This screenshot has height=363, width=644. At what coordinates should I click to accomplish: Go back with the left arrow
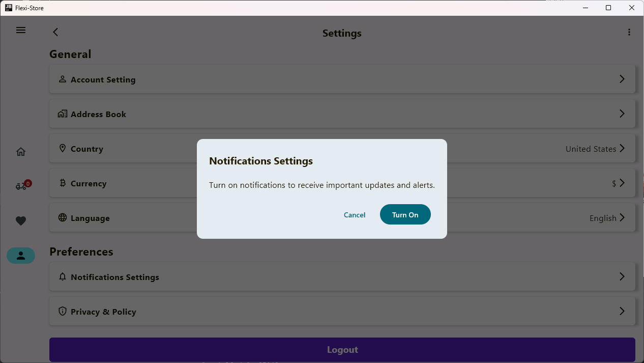coord(55,32)
